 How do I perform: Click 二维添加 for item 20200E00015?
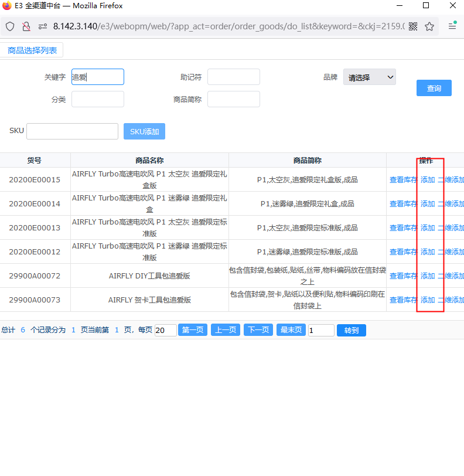(x=451, y=180)
